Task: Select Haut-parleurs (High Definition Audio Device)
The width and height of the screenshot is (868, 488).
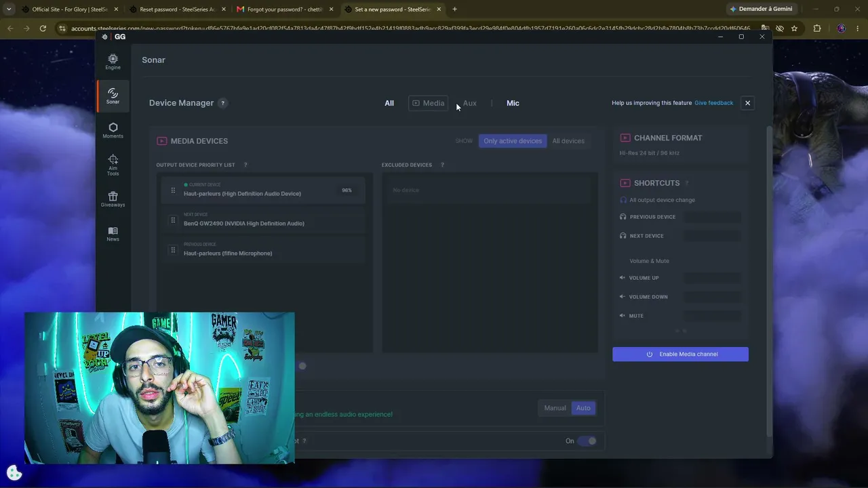Action: [263, 190]
